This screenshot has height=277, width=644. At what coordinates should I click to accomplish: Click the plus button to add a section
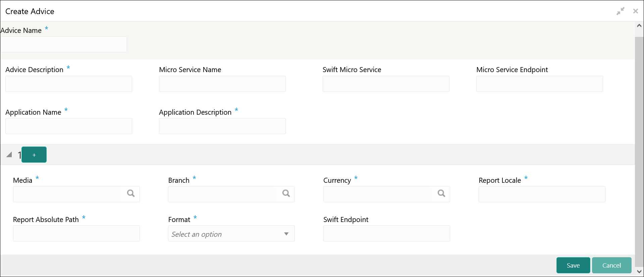click(x=34, y=155)
